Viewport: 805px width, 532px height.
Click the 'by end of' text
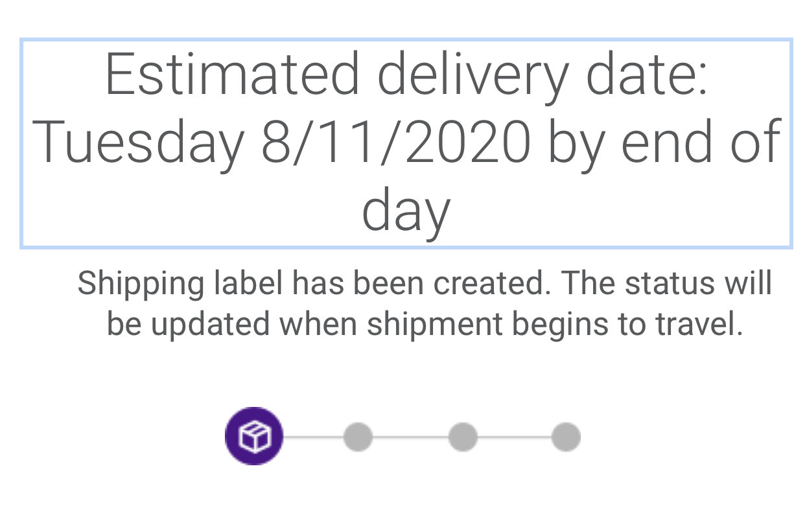point(664,143)
